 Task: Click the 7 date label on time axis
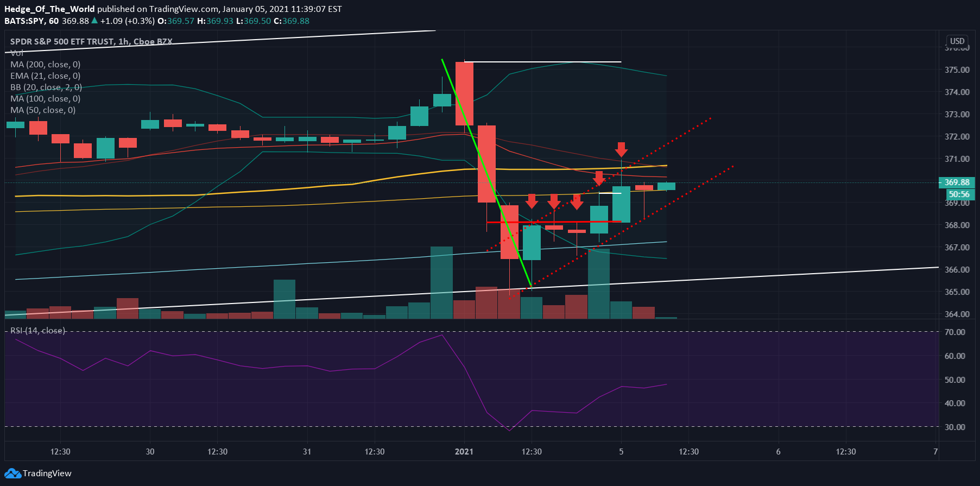pos(935,452)
